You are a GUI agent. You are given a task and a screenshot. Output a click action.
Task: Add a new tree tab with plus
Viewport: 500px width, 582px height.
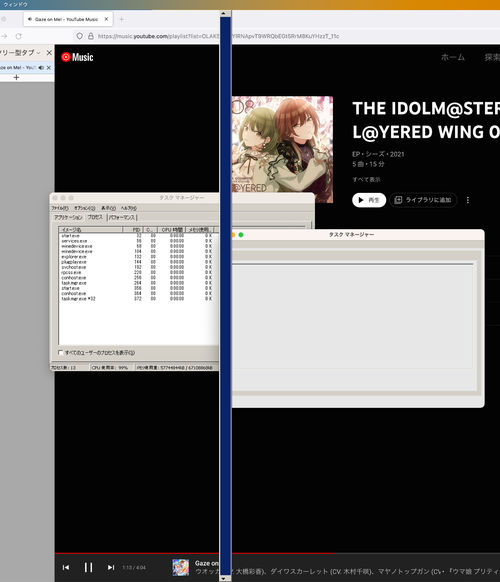tap(16, 77)
